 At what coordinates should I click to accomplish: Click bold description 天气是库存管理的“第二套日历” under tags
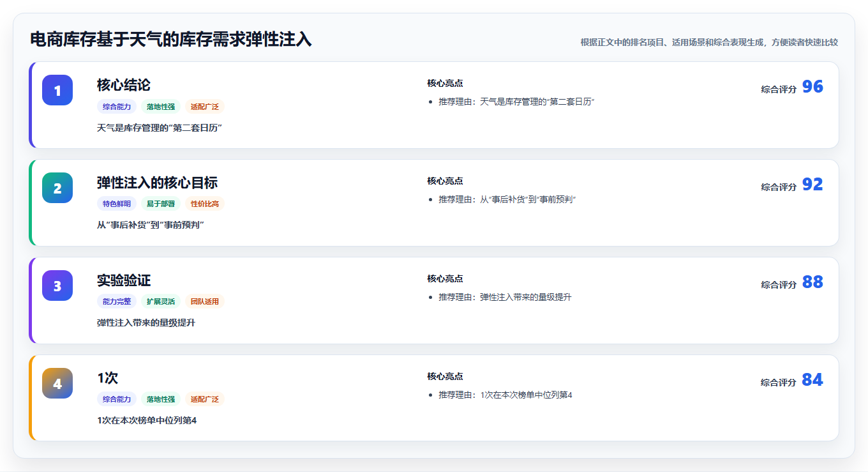tap(160, 128)
